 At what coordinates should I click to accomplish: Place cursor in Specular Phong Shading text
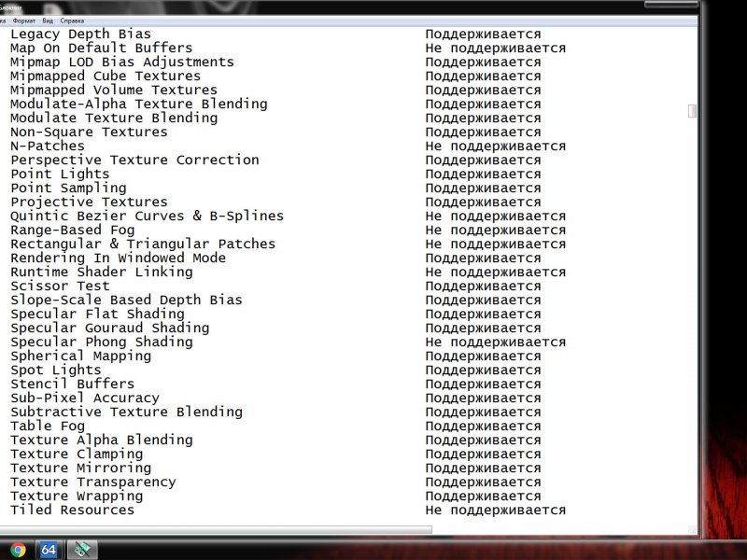102,343
